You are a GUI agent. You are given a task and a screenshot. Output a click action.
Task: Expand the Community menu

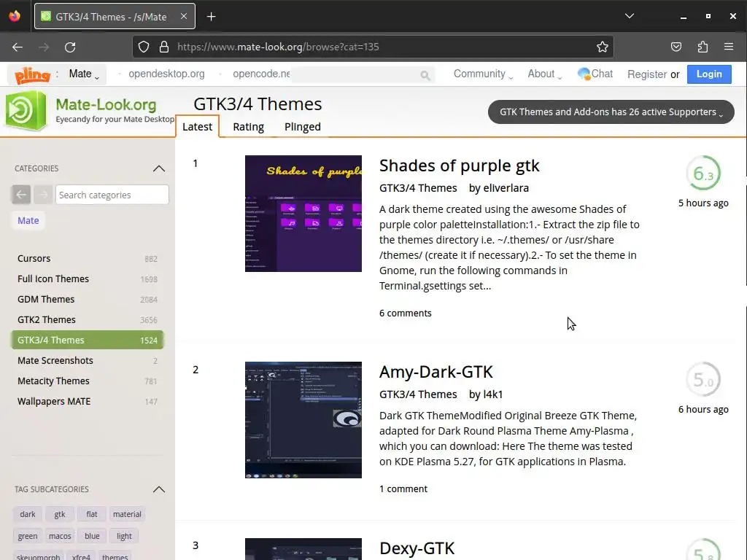tap(483, 74)
